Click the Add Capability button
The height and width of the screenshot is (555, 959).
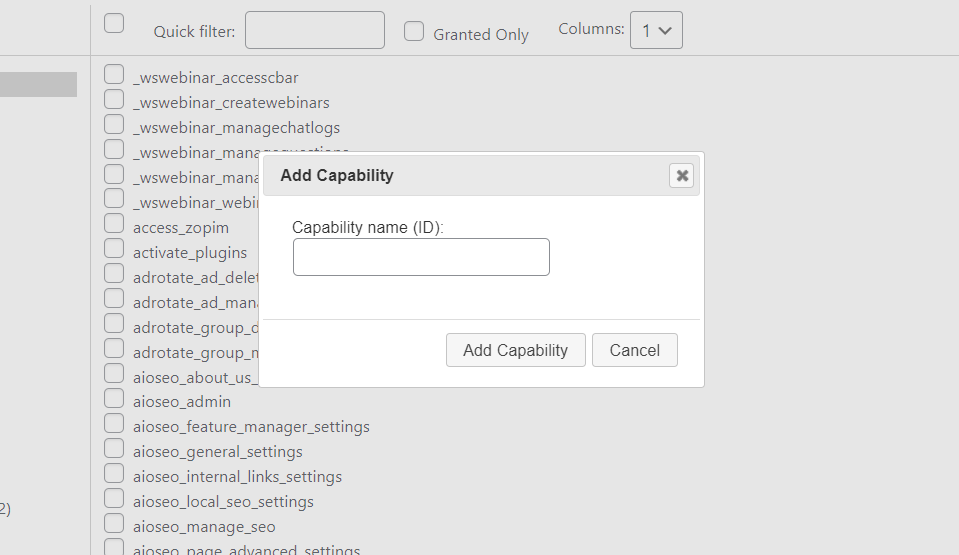(515, 350)
